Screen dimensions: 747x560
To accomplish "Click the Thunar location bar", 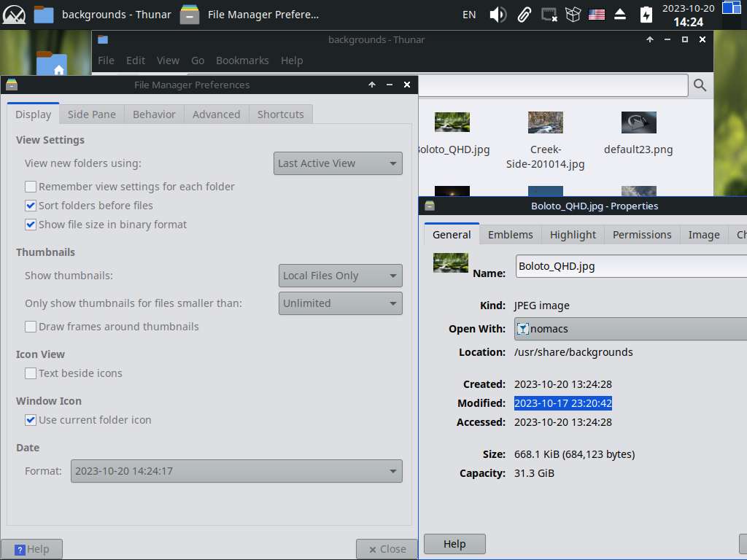I will pyautogui.click(x=553, y=85).
